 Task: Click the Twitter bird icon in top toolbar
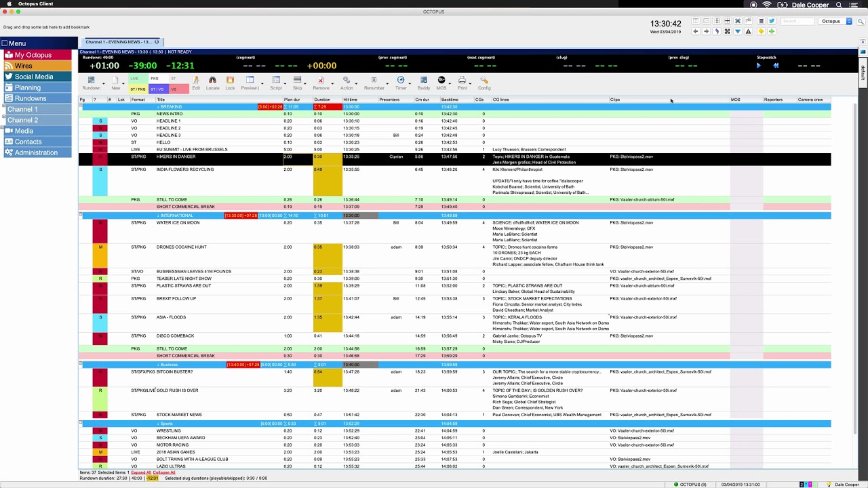tap(772, 21)
